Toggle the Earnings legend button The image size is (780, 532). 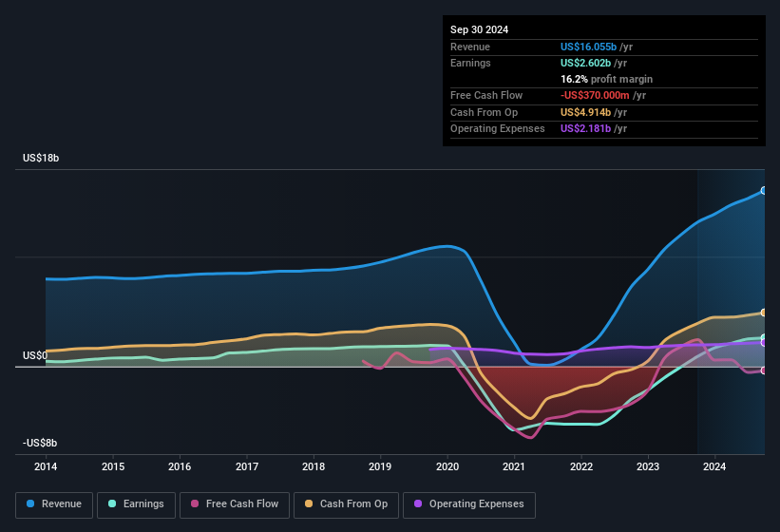click(136, 504)
